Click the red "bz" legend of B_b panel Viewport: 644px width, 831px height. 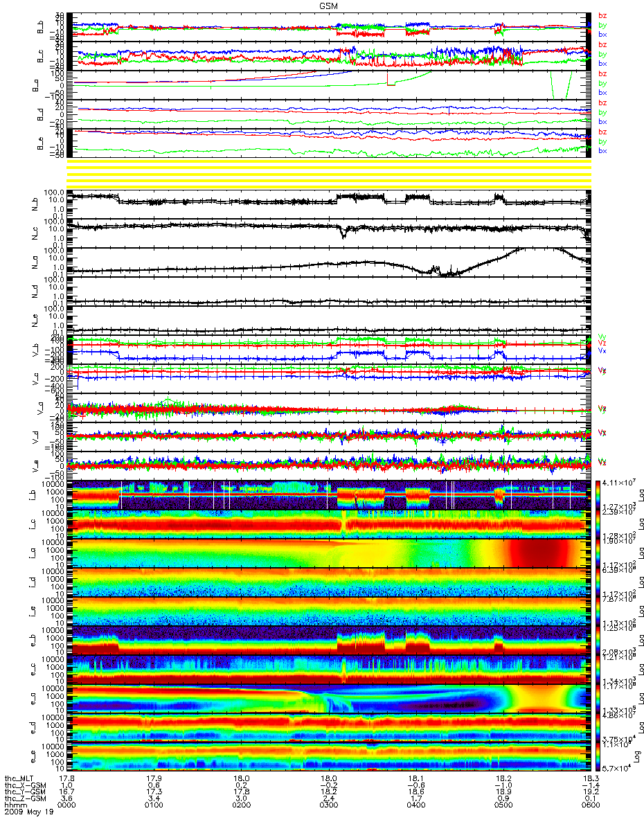pos(602,15)
